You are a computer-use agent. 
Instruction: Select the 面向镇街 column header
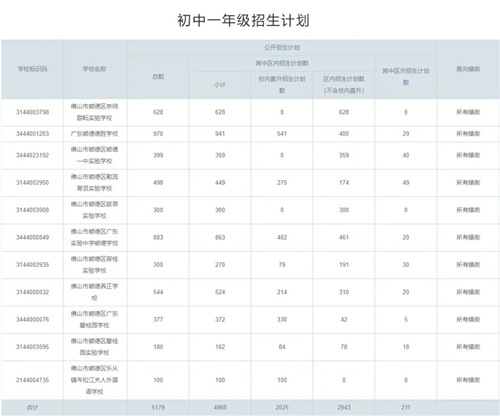(468, 69)
